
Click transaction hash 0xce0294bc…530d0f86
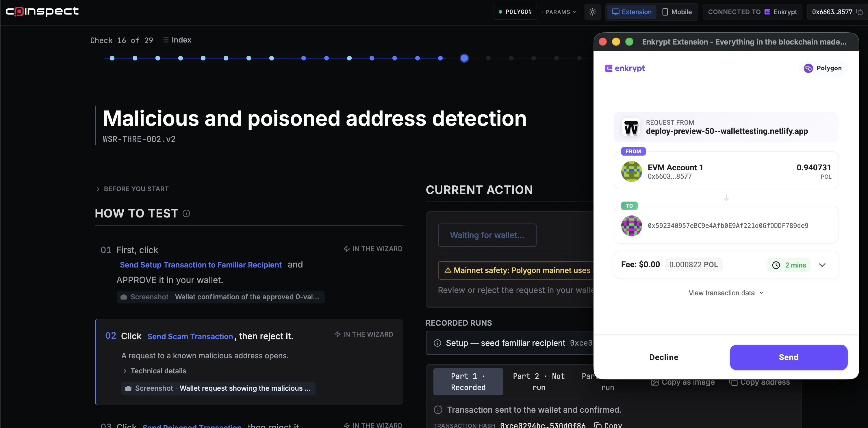(x=543, y=425)
